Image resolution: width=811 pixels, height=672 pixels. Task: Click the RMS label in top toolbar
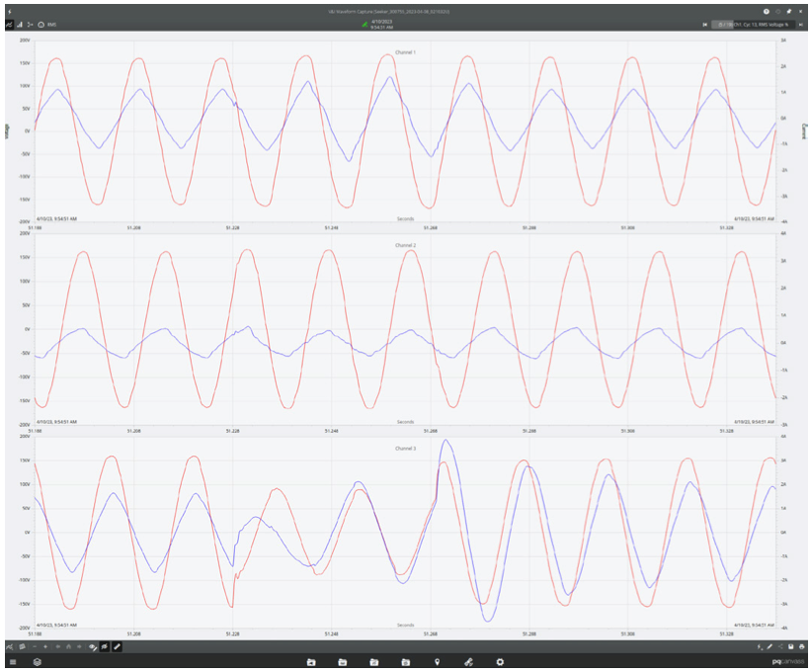point(51,25)
